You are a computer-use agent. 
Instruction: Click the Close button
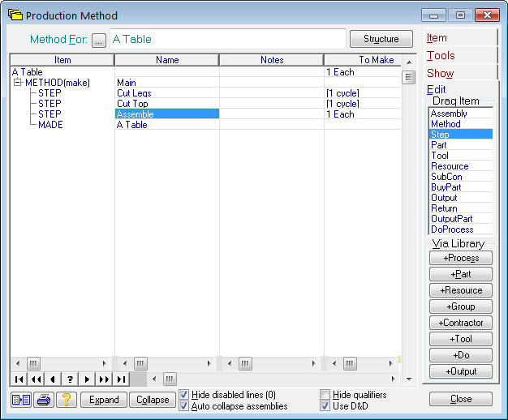point(461,399)
